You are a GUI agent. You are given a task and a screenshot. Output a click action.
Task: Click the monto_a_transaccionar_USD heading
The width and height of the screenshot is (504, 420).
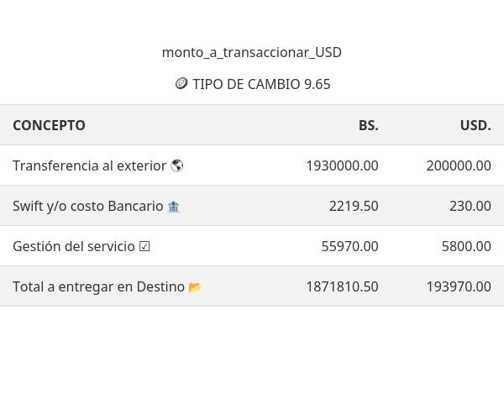click(252, 52)
